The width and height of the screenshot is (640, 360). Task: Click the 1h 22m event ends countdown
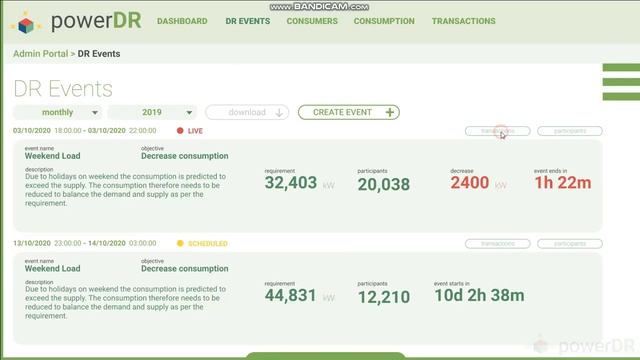point(563,183)
